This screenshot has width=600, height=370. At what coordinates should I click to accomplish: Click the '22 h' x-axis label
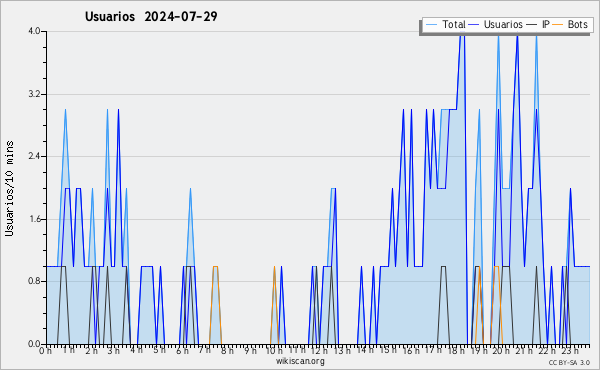(546, 350)
